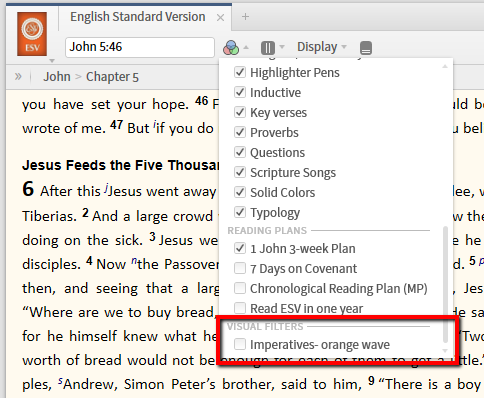Uncheck the Typology checkbox
The width and height of the screenshot is (484, 398).
[x=240, y=212]
